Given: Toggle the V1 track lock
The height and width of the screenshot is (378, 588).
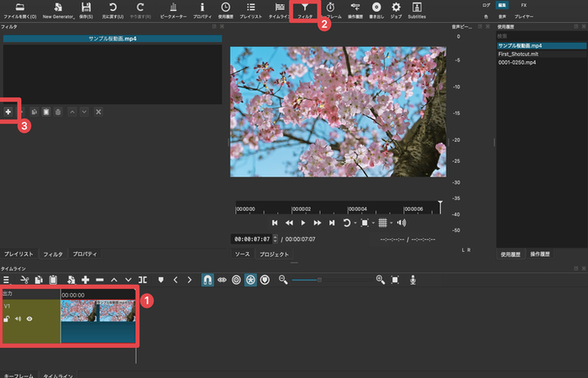Looking at the screenshot, I should pyautogui.click(x=7, y=318).
